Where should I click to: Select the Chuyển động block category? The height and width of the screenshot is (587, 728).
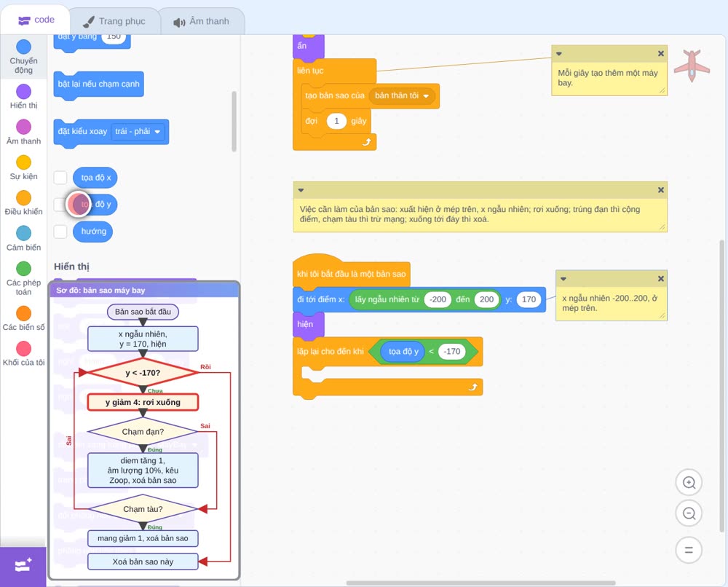23,57
